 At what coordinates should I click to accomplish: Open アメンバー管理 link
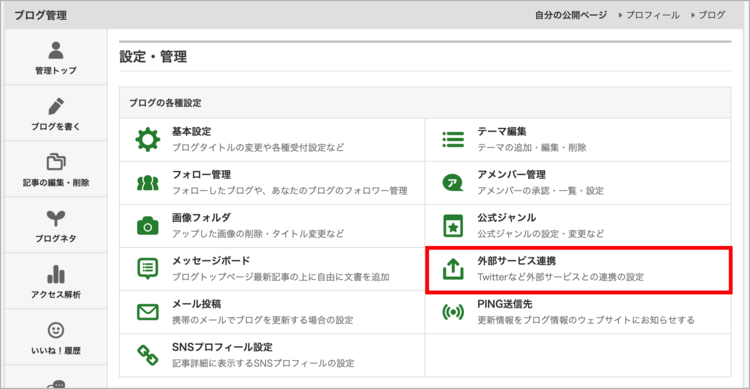pyautogui.click(x=511, y=175)
